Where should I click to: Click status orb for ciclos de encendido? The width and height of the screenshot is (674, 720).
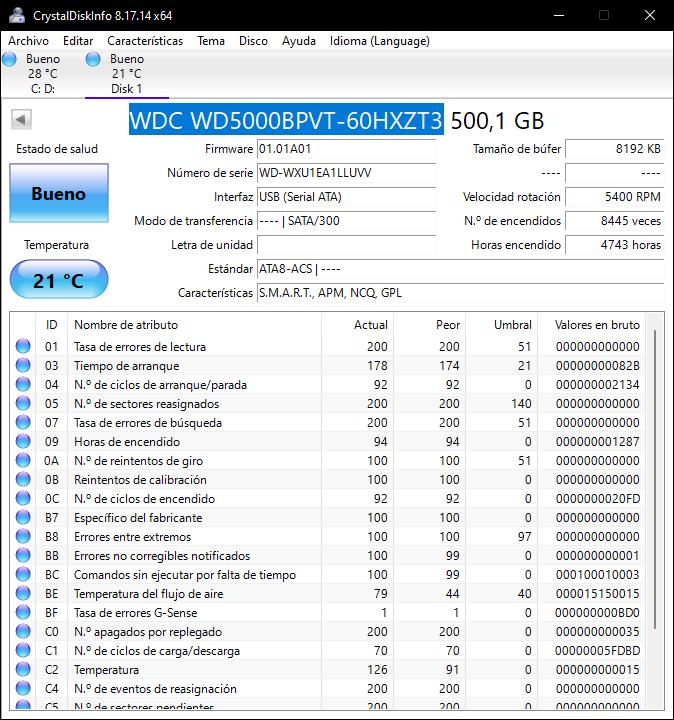(23, 498)
